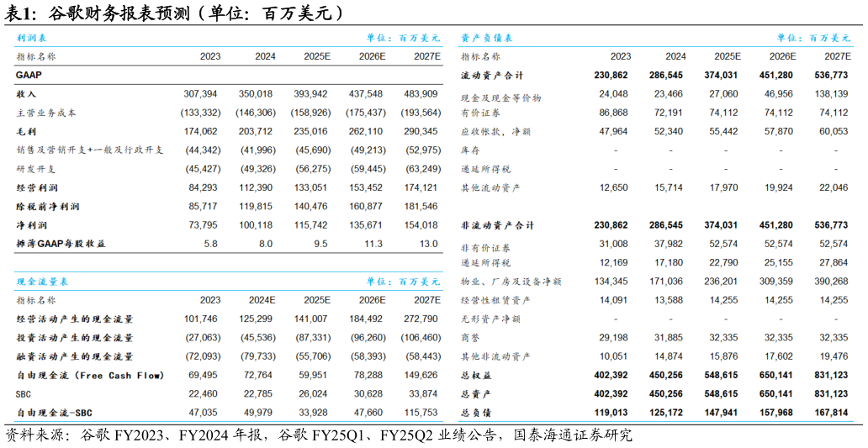Click 物业、厂房及设备净额 row label

[x=511, y=282]
